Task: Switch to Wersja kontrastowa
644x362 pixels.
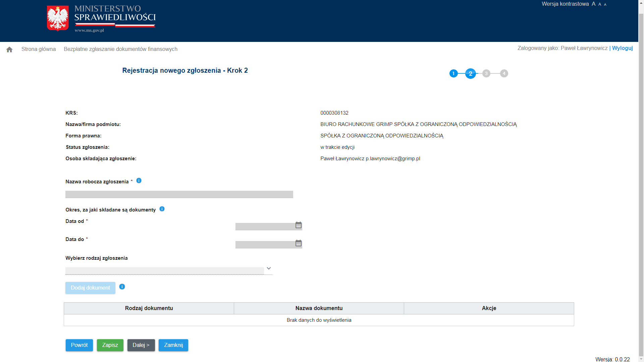Action: click(565, 4)
